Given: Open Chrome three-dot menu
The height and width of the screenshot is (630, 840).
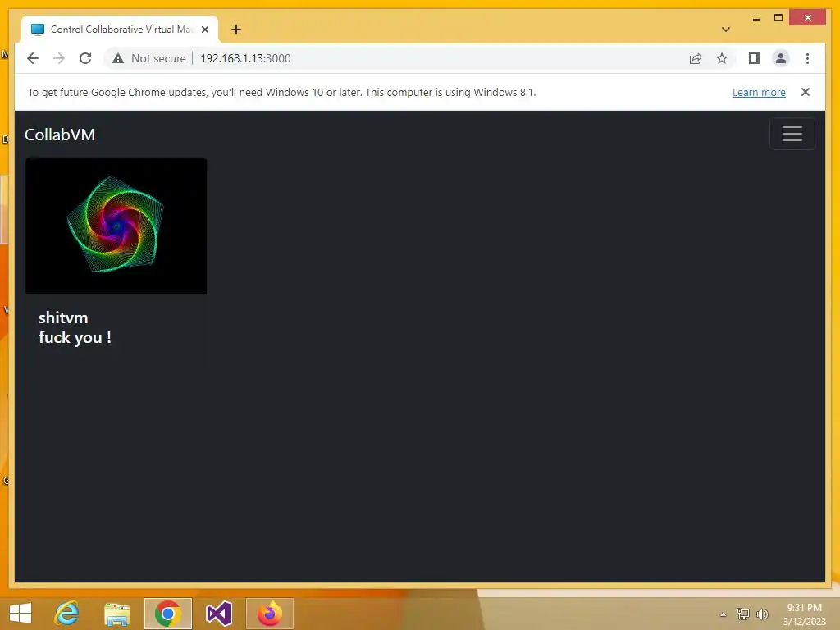Looking at the screenshot, I should click(x=807, y=58).
